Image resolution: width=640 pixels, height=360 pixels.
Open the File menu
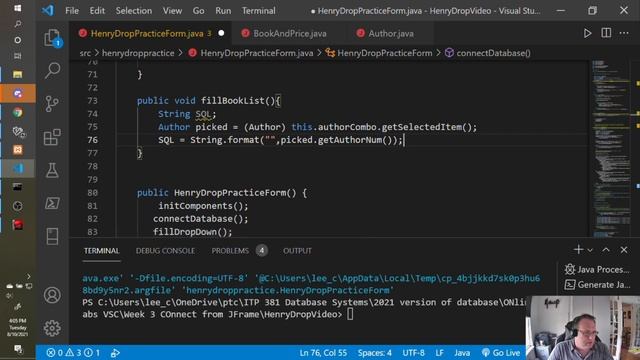[72, 11]
